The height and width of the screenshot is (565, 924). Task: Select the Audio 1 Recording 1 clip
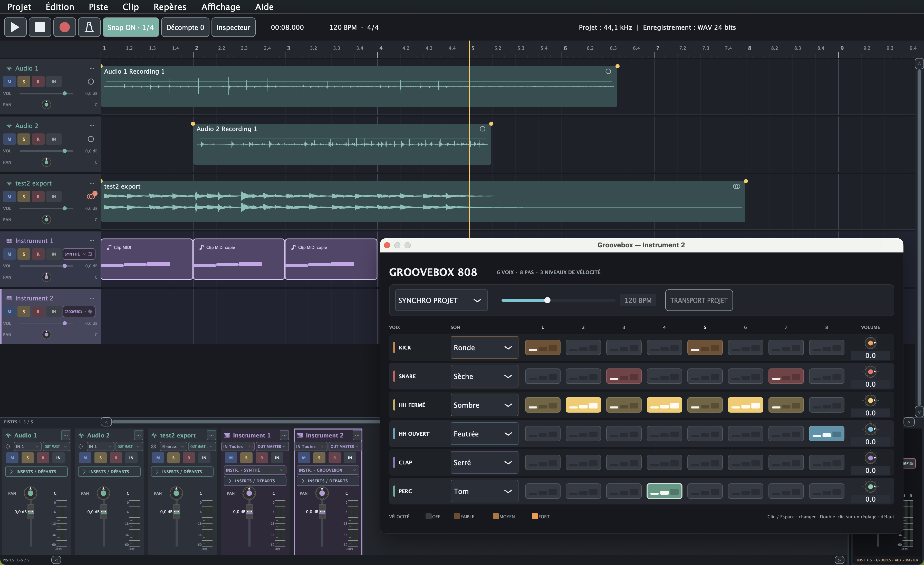pos(359,87)
